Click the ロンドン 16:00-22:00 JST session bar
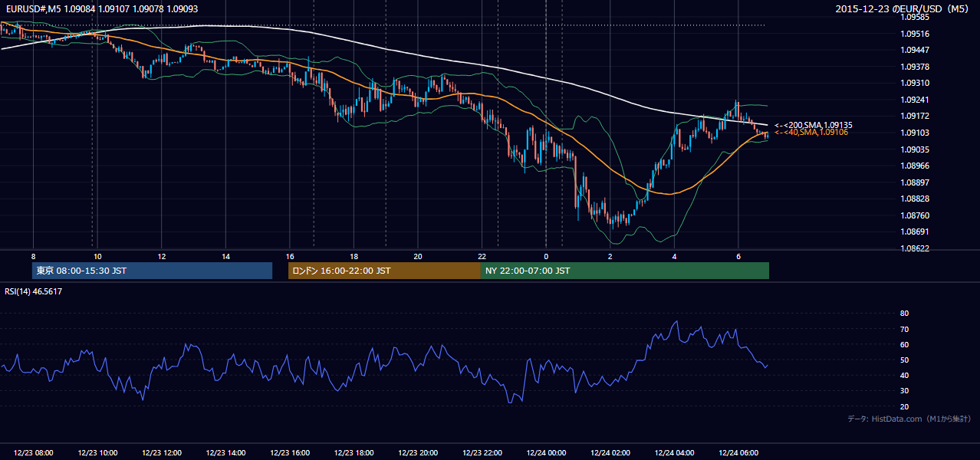Image resolution: width=980 pixels, height=460 pixels. tap(384, 271)
